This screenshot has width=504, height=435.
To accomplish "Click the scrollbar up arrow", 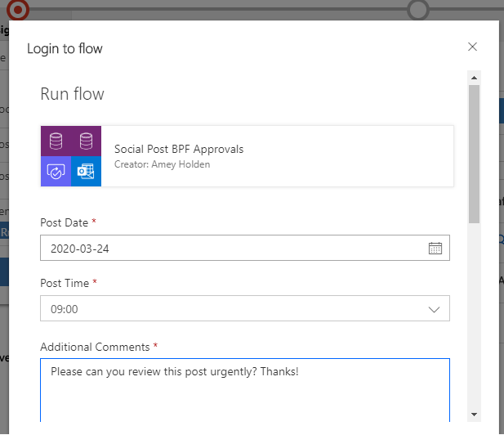I will (x=474, y=78).
